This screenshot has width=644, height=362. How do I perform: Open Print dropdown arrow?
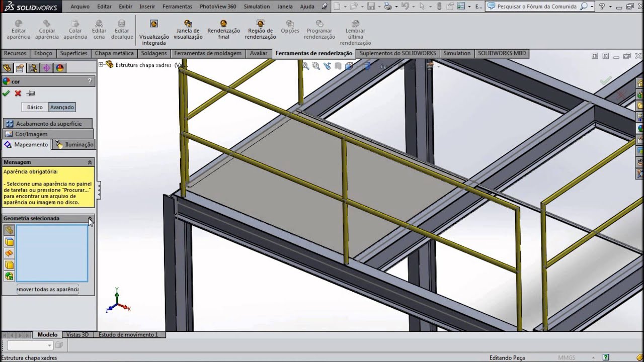[x=396, y=7]
